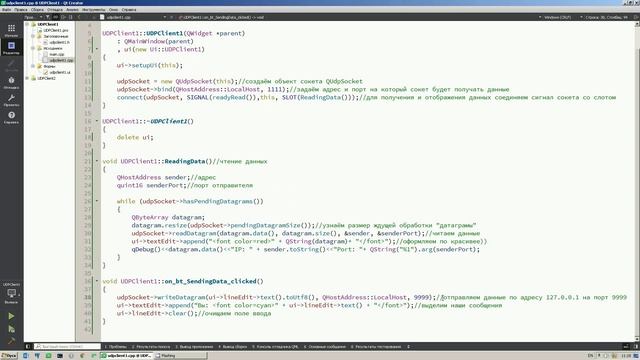Open the File menu
Image resolution: width=640 pixels, height=360 pixels.
coord(6,9)
